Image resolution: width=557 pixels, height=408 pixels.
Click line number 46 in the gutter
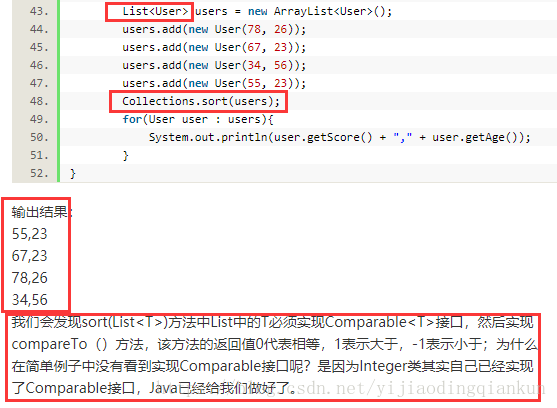coord(39,66)
